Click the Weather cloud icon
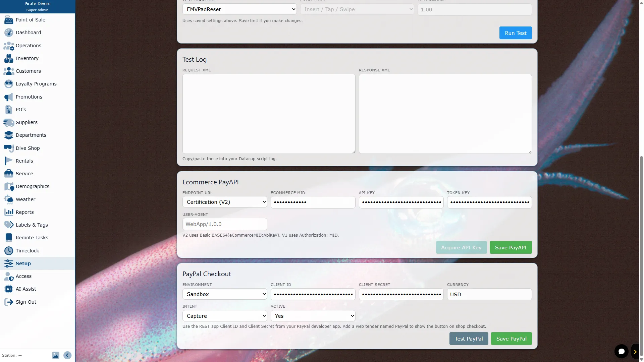The width and height of the screenshot is (644, 362). tap(9, 200)
